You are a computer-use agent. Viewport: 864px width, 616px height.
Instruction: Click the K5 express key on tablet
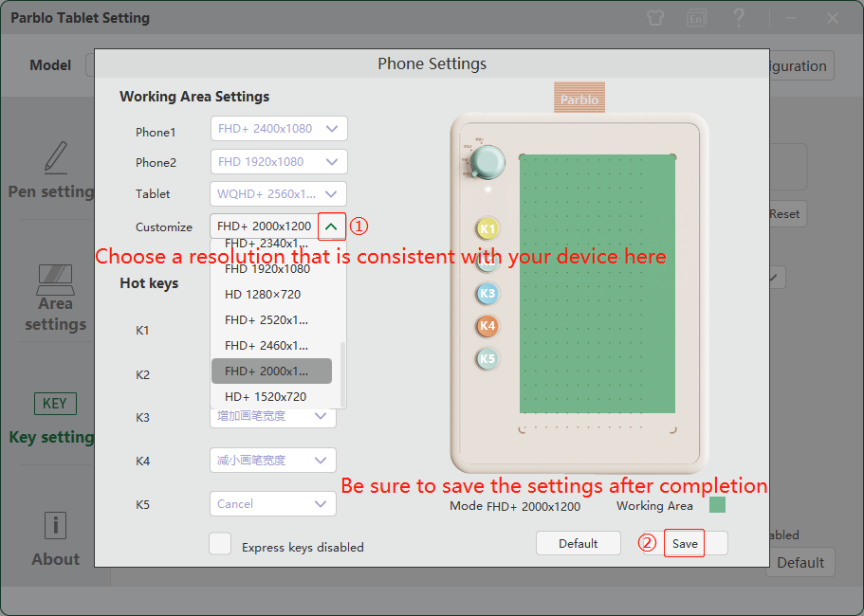(487, 359)
